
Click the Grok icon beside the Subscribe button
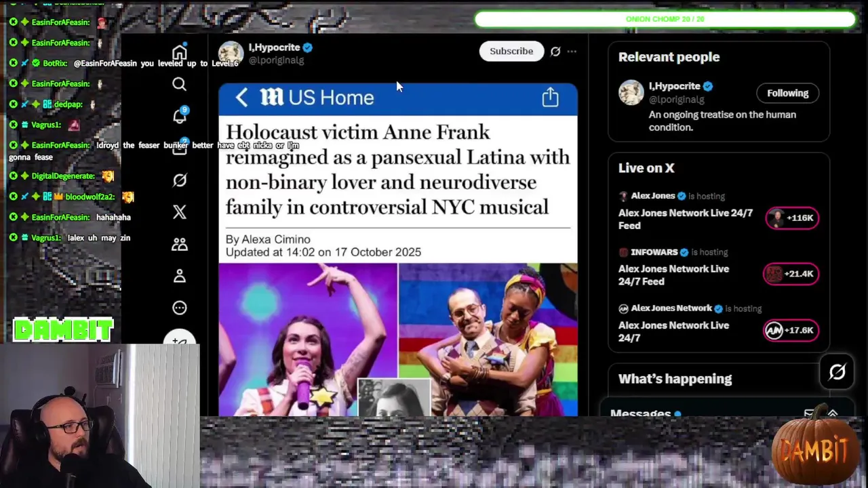point(555,52)
